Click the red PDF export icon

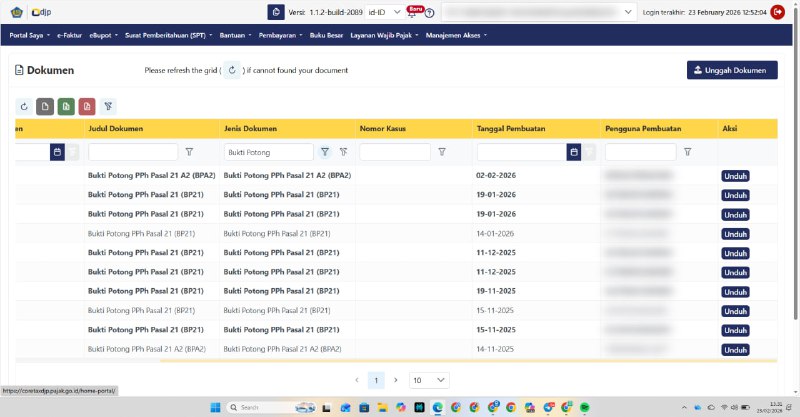point(87,106)
